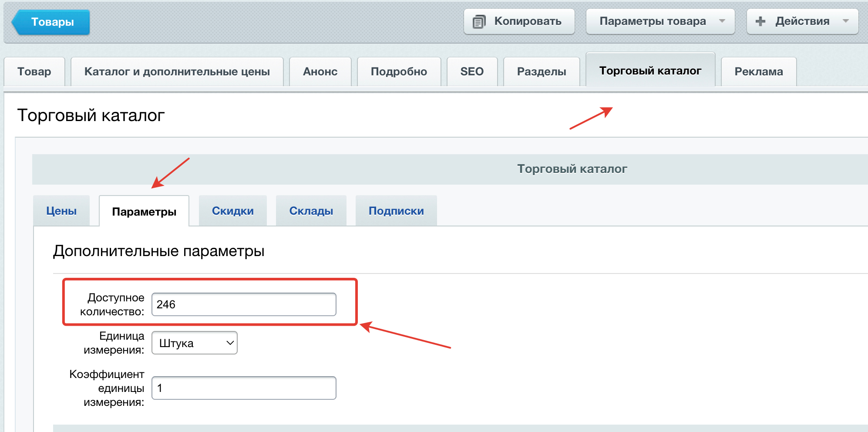
Task: Select the Торговый каталог tab
Action: point(650,70)
